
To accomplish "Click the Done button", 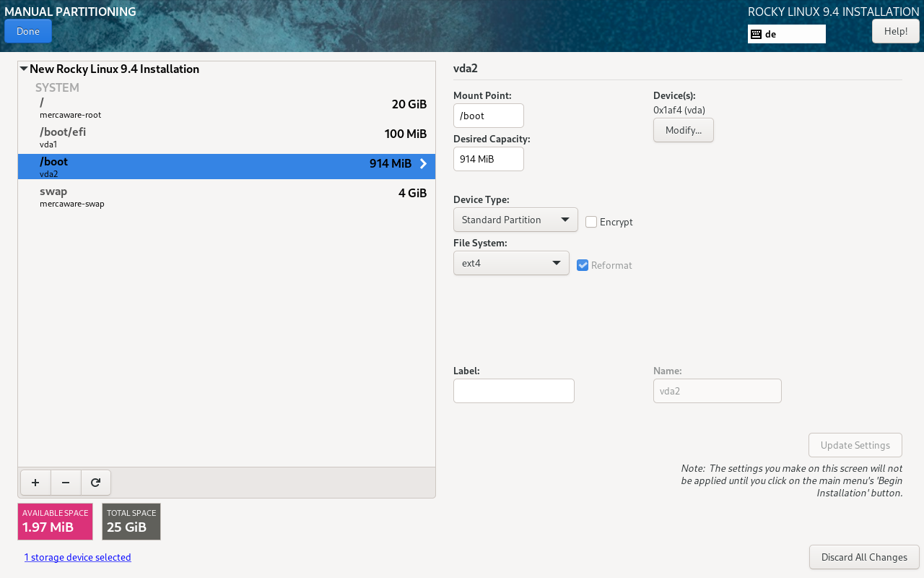I will coord(28,31).
